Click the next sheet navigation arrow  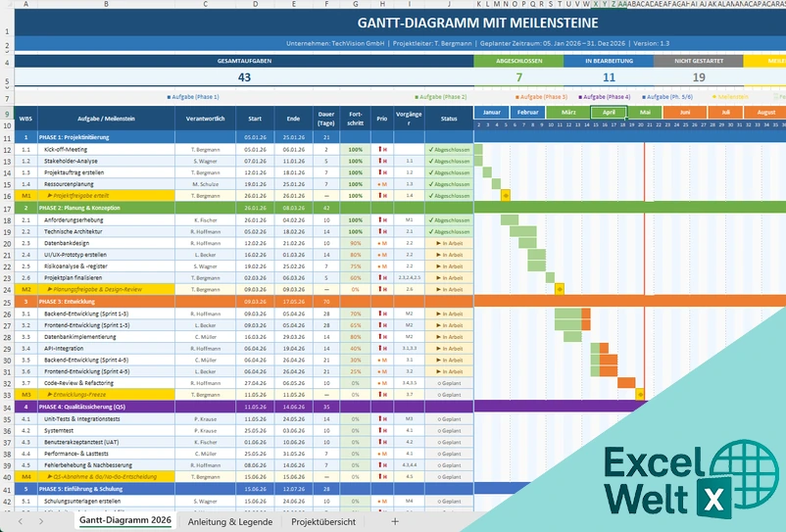[40, 521]
